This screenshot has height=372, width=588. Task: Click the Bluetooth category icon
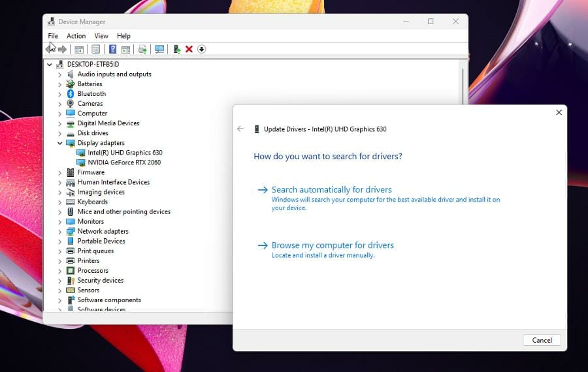[x=71, y=94]
